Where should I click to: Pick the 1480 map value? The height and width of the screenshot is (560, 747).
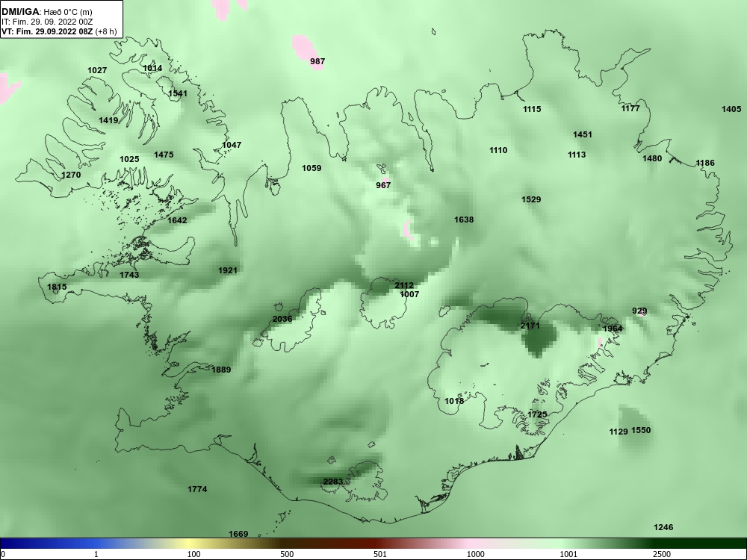point(652,158)
